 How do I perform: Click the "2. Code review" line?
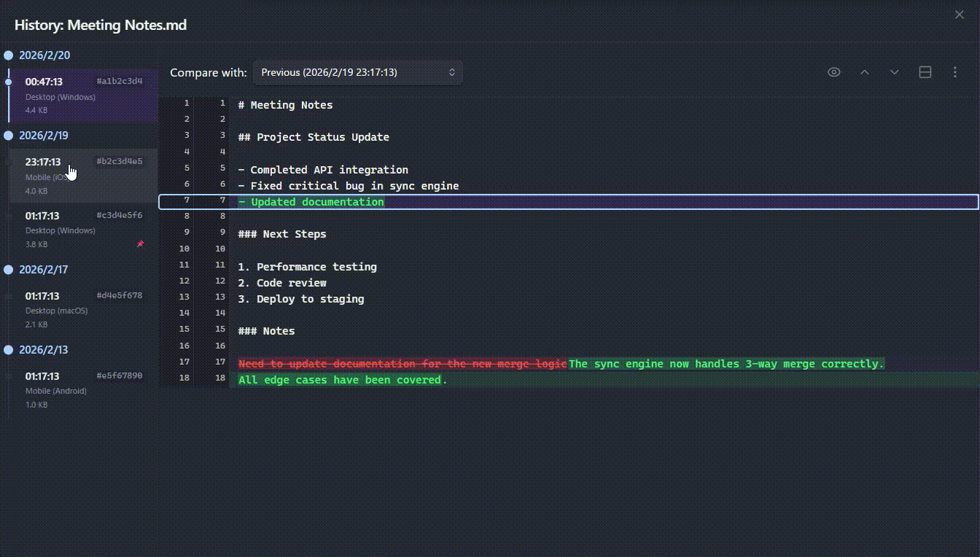282,283
